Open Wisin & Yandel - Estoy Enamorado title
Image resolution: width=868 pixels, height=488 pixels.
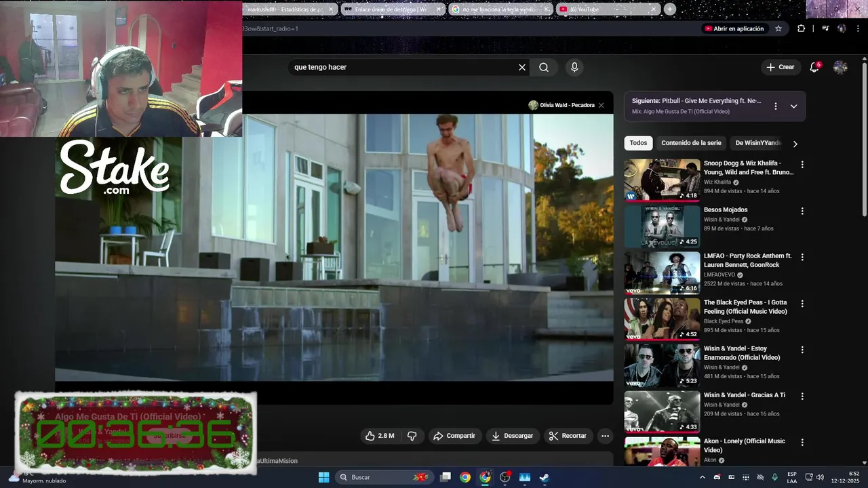click(742, 353)
